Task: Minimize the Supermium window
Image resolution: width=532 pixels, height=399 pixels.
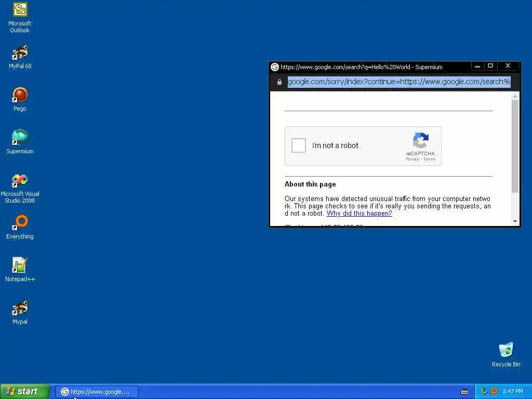Action: tap(477, 66)
